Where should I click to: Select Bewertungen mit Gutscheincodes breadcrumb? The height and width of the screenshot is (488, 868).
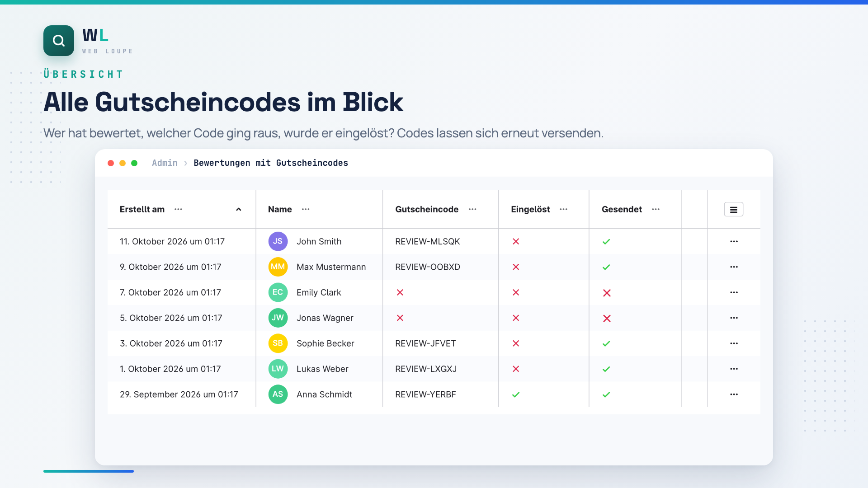tap(271, 163)
